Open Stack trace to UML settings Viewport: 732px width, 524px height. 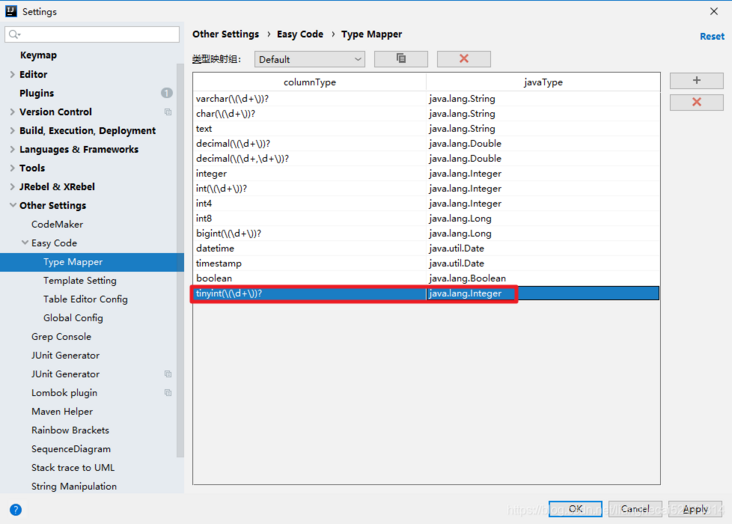click(x=73, y=467)
